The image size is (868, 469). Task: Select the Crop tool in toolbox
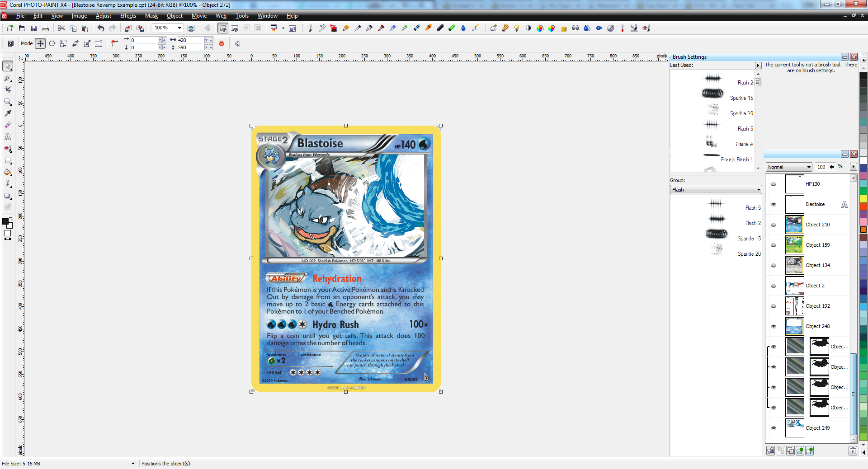[x=8, y=89]
